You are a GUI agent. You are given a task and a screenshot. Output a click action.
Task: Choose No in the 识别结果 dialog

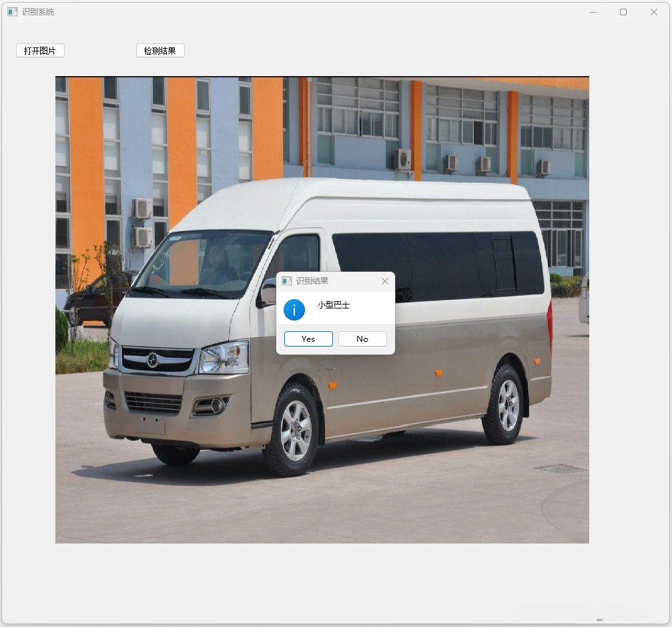point(362,339)
